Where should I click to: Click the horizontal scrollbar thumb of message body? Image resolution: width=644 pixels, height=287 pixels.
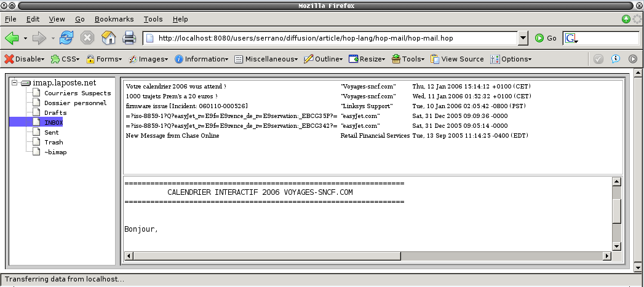pyautogui.click(x=267, y=256)
